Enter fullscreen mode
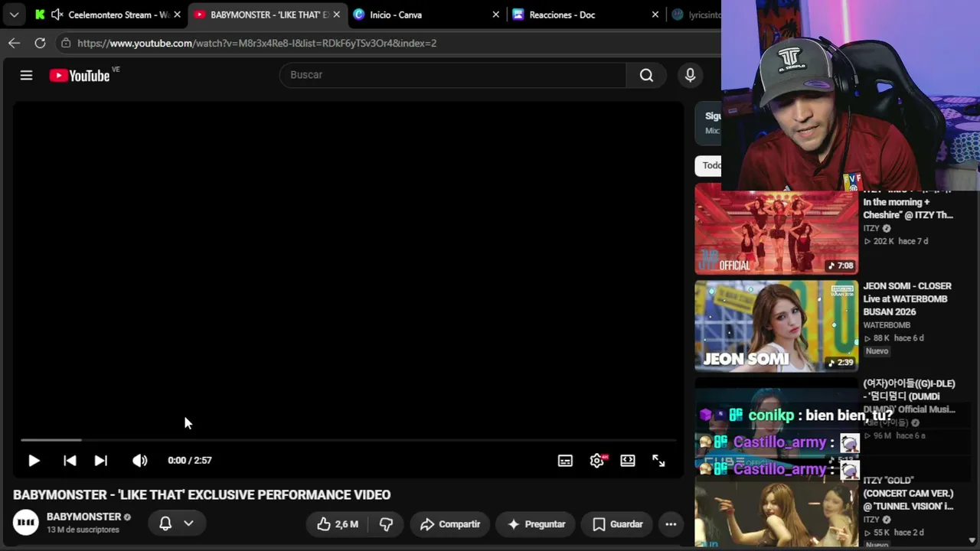The image size is (980, 551). pos(658,461)
